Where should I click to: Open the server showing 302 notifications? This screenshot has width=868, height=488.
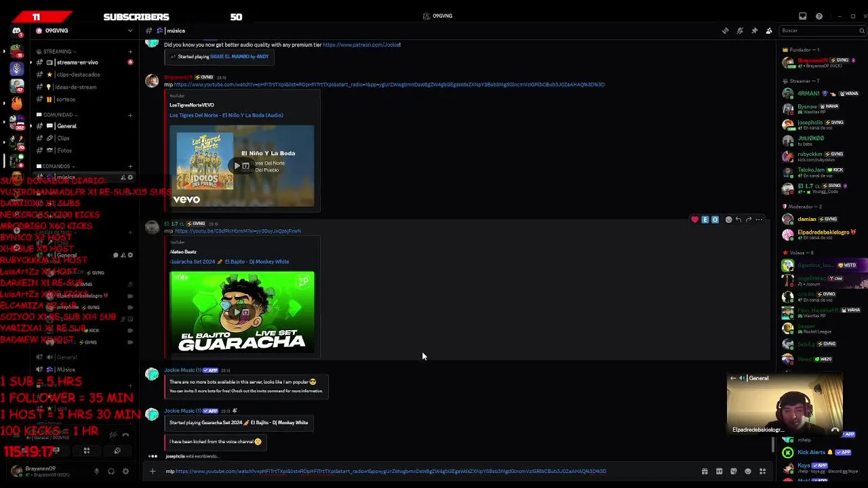coord(17,123)
